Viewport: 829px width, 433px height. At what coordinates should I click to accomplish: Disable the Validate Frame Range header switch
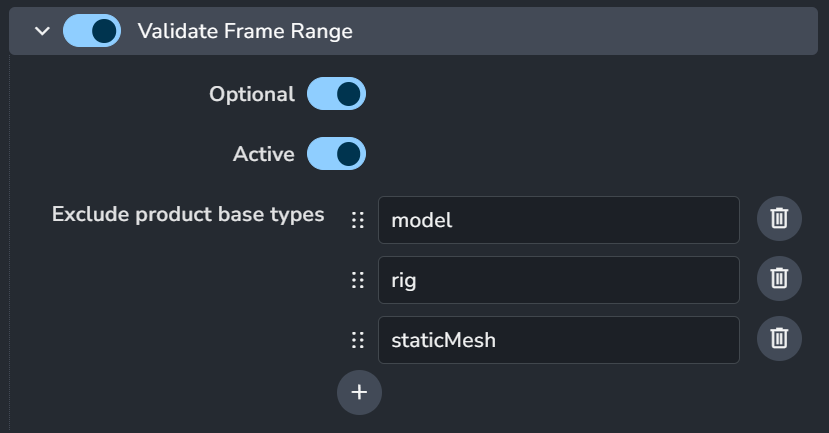pyautogui.click(x=92, y=31)
